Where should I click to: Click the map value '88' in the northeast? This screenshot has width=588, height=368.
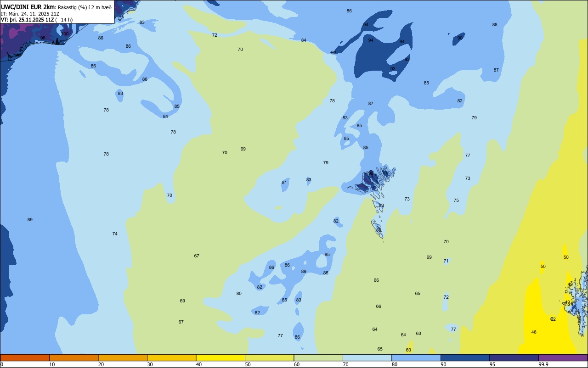pyautogui.click(x=495, y=25)
